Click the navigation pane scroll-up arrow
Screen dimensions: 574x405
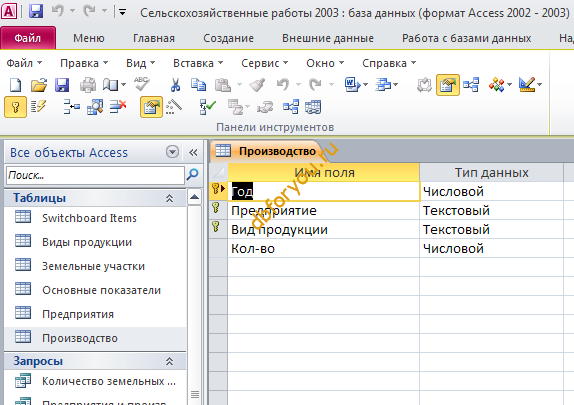[x=194, y=198]
